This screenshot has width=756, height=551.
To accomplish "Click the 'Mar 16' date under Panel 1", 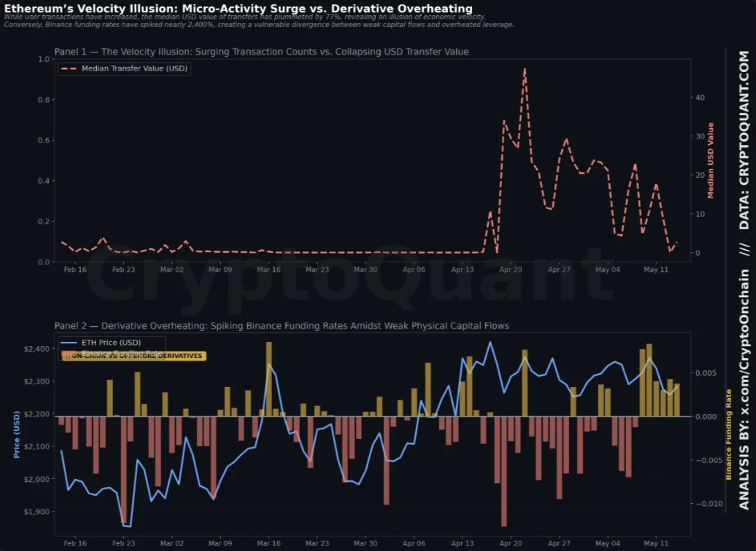I will coord(269,269).
